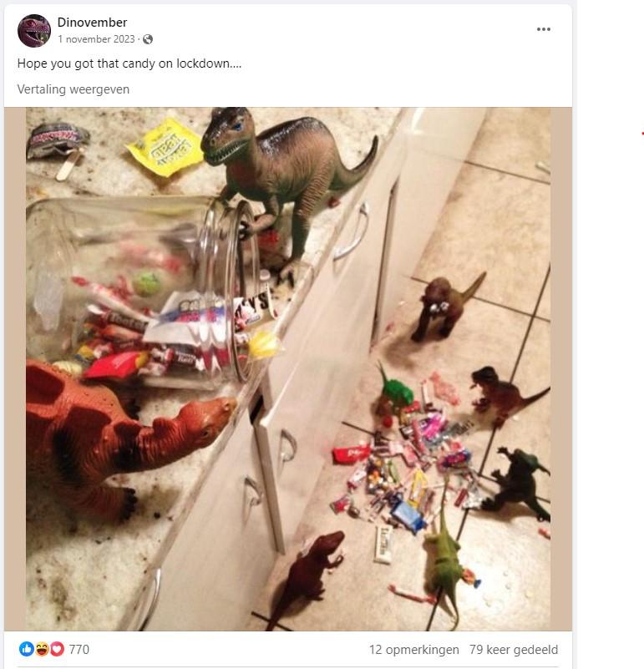Click the globe public audience icon
644x669 pixels.
[148, 39]
